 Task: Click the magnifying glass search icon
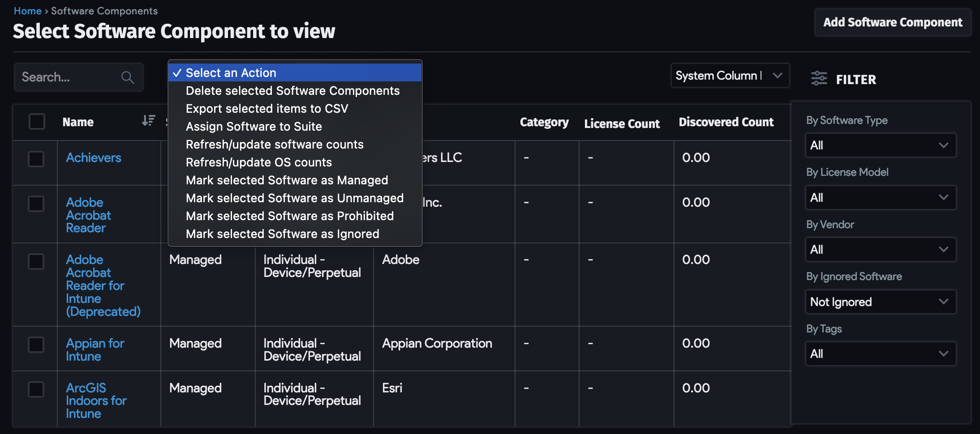tap(127, 77)
